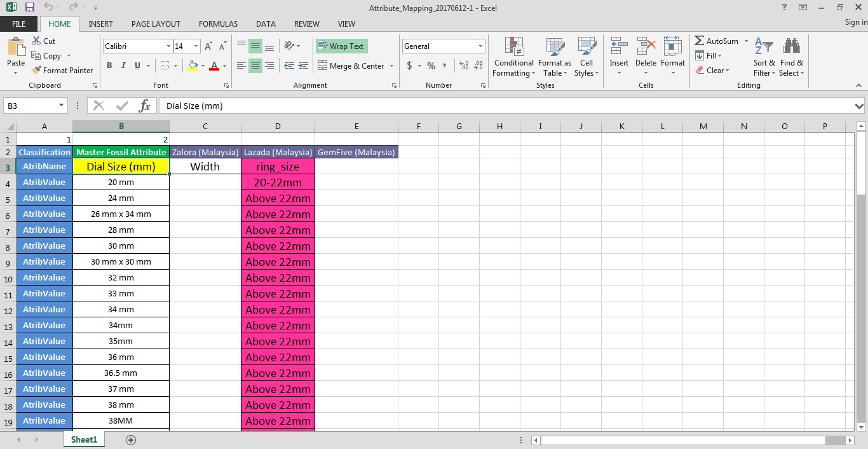Screen dimensions: 868x449
Task: Cut the selected cell
Action: tap(44, 41)
